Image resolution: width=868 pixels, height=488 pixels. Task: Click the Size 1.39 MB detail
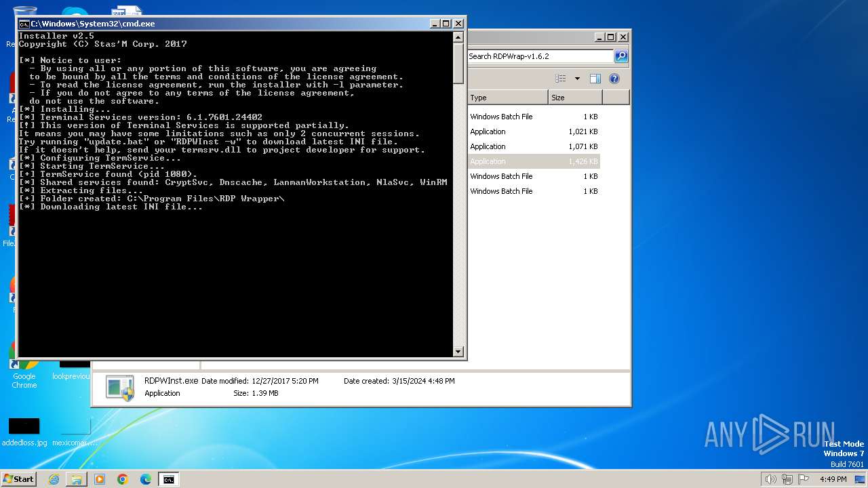(x=256, y=393)
